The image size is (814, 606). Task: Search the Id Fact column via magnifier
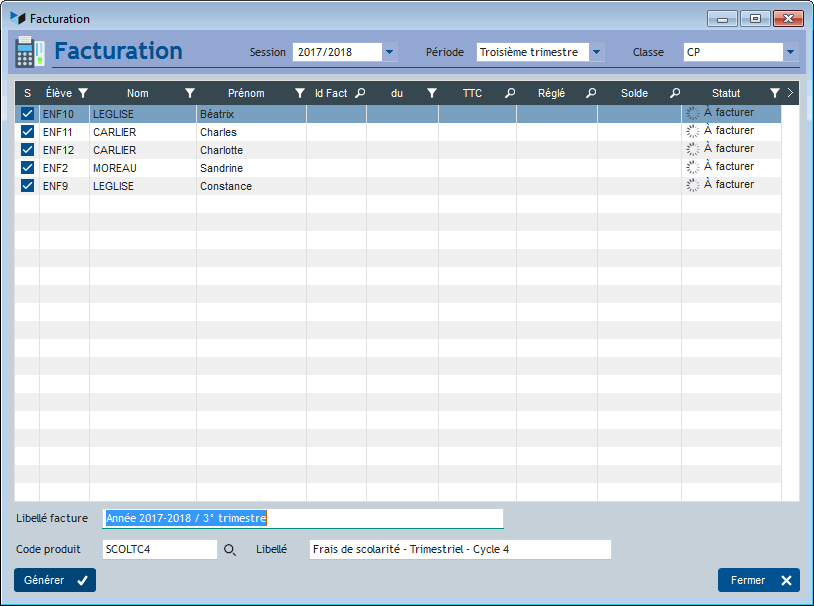360,93
